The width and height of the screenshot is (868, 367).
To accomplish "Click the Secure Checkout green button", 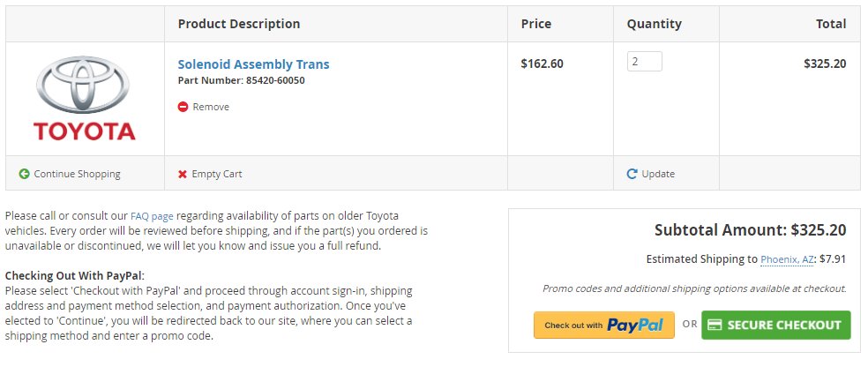I will click(776, 325).
